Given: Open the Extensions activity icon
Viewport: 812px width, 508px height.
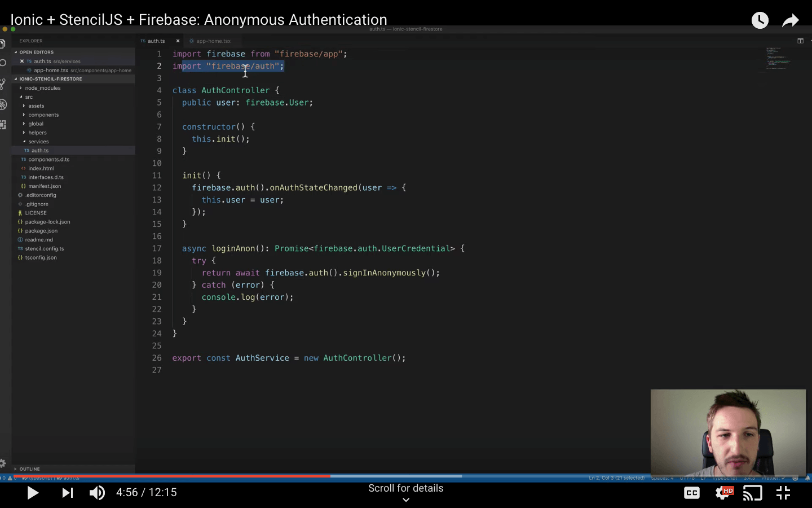Looking at the screenshot, I should point(3,125).
